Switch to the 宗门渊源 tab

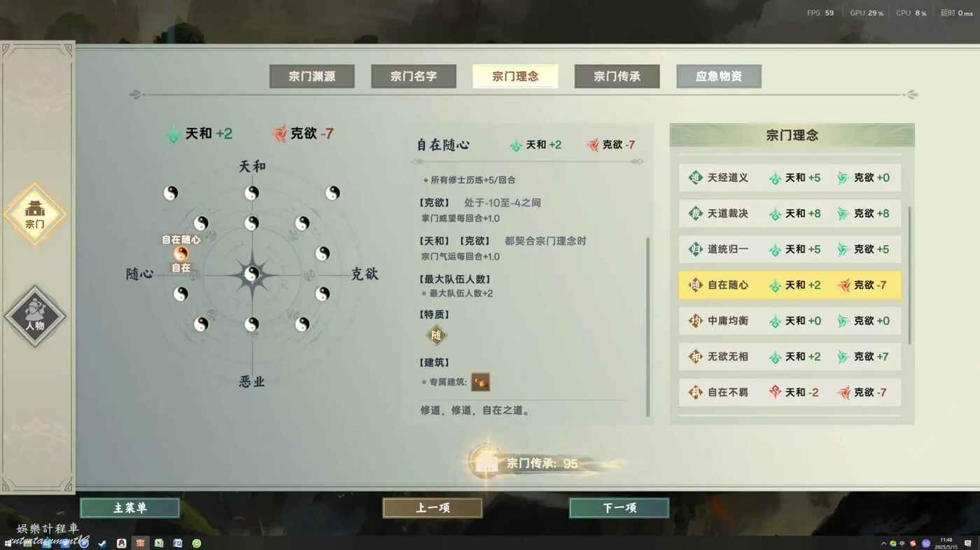click(x=311, y=76)
